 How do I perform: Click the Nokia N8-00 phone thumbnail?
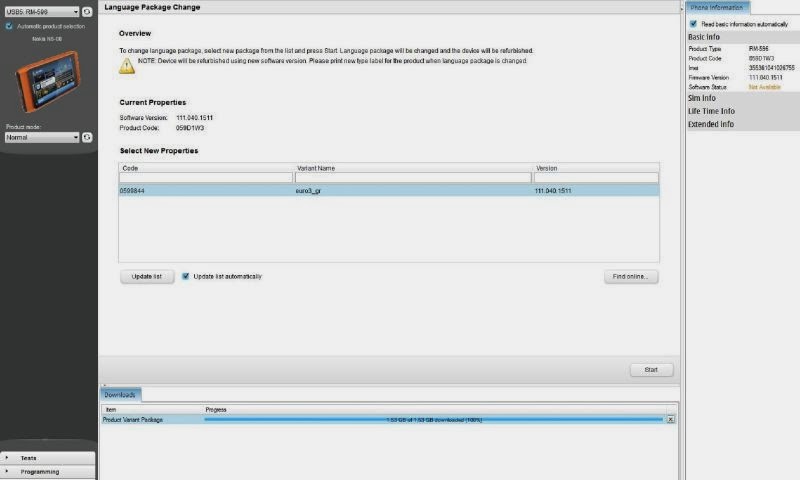48,81
